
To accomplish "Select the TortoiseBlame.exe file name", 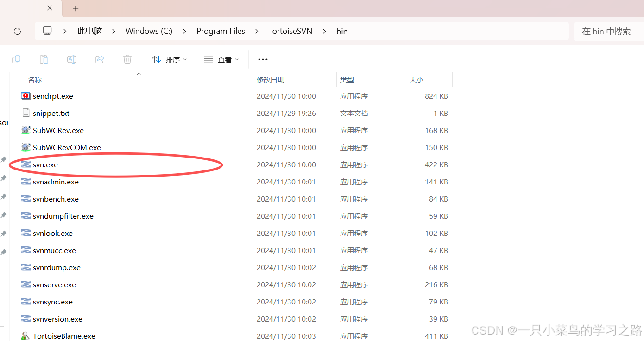I will 64,336.
